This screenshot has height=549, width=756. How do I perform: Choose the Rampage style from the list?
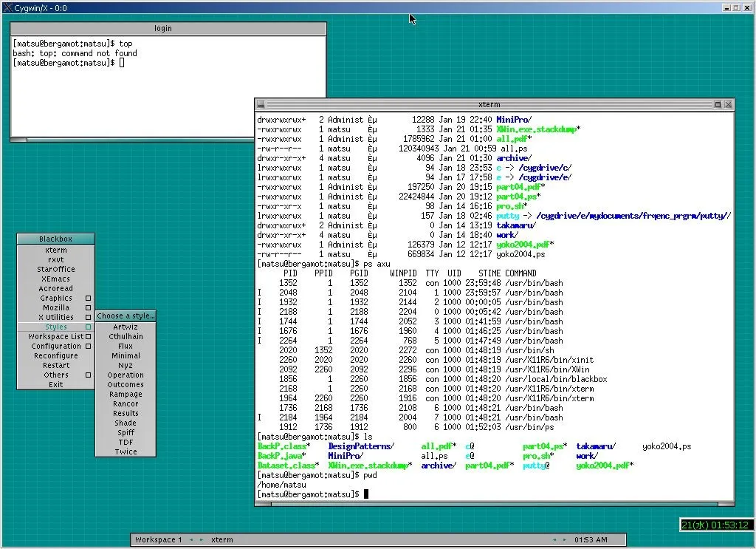point(126,395)
